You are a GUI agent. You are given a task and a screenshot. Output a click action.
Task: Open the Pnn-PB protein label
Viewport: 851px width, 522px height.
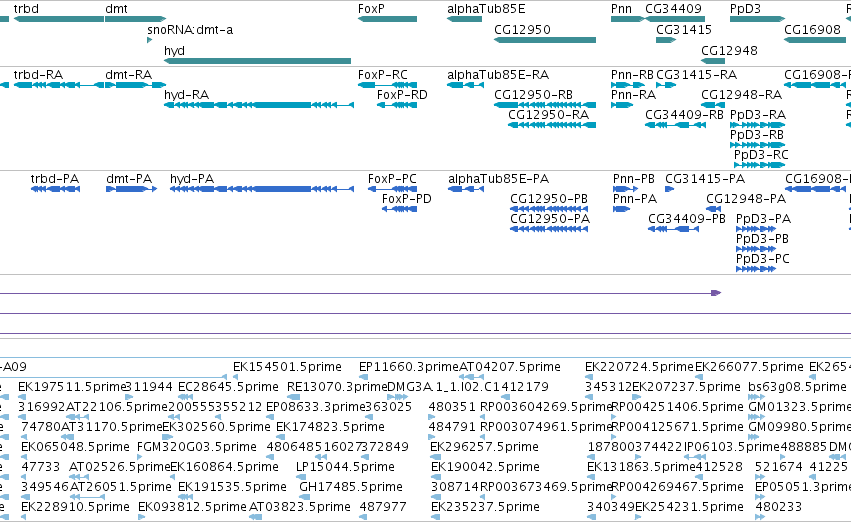pyautogui.click(x=634, y=179)
